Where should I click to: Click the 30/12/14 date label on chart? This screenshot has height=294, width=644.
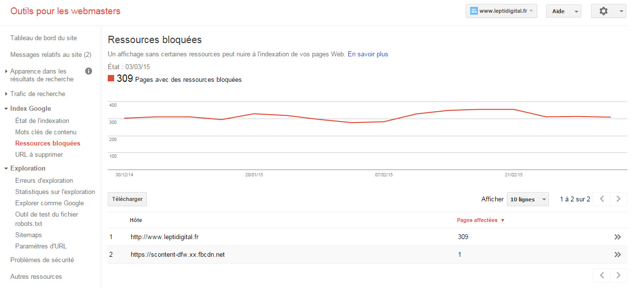coord(124,174)
